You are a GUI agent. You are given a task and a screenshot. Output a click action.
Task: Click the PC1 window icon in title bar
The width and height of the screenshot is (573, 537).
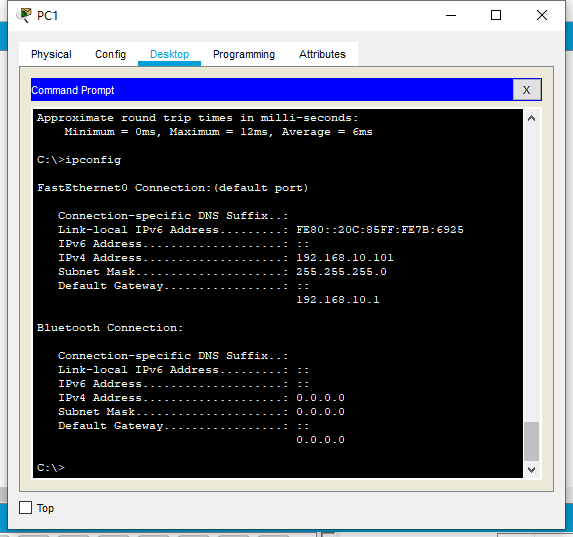(x=24, y=15)
